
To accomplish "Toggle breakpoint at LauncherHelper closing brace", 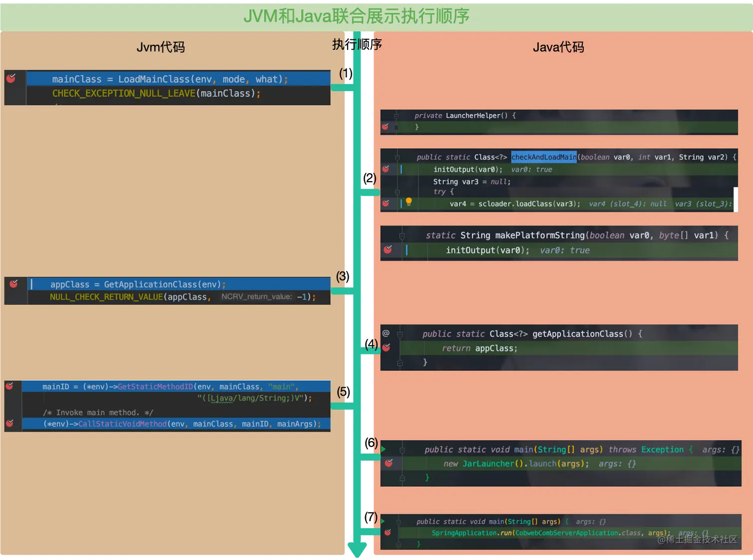I will [385, 127].
